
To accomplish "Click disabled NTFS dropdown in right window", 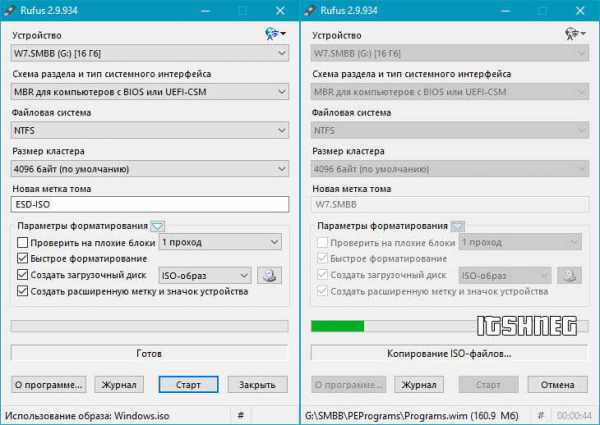I will (x=450, y=130).
